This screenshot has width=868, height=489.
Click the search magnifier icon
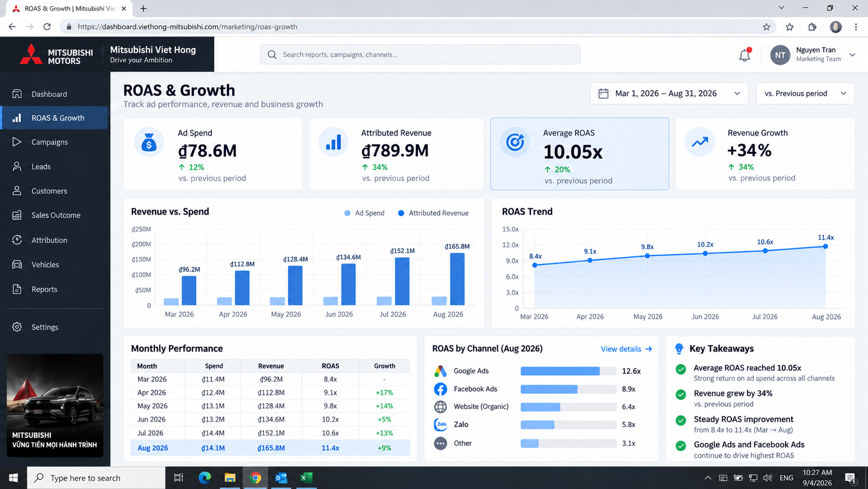coord(272,55)
